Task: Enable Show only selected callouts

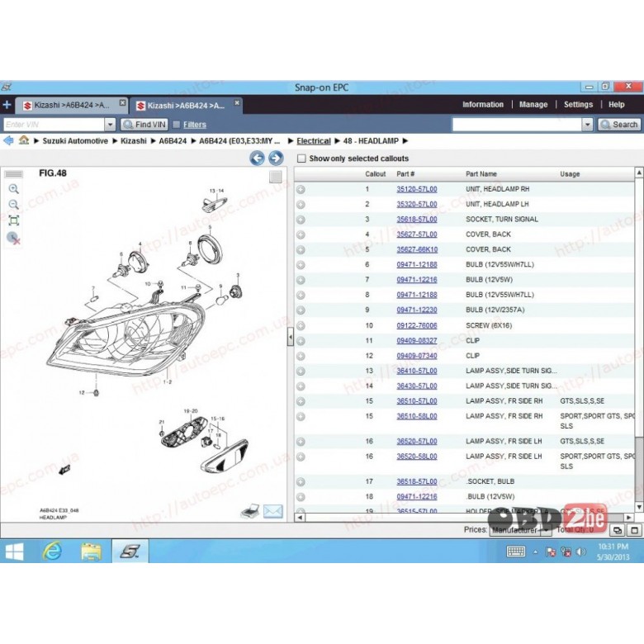Action: point(301,159)
